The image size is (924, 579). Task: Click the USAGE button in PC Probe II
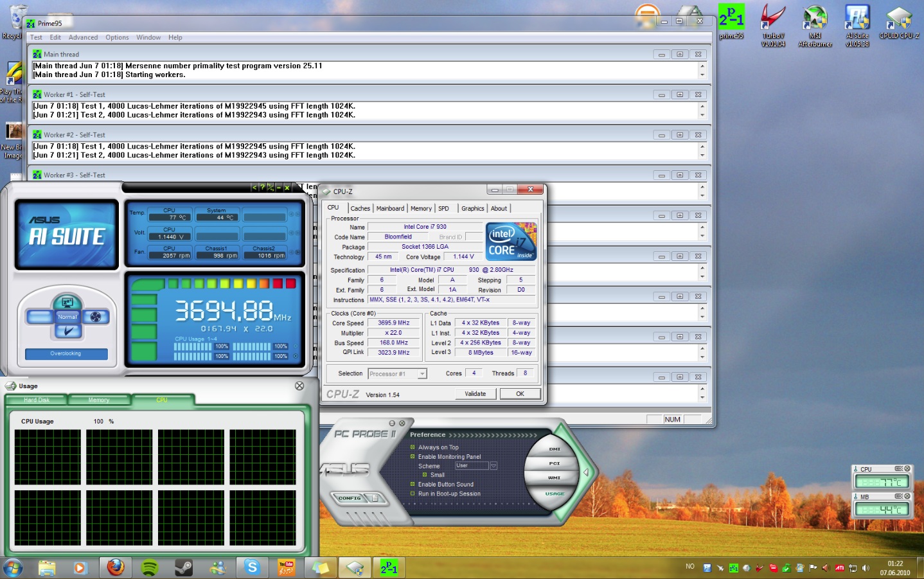[x=555, y=494]
